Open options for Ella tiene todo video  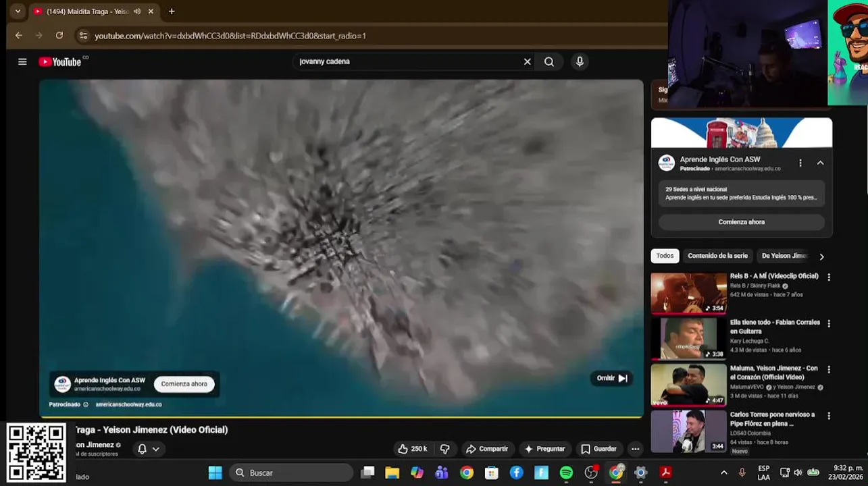coord(829,323)
